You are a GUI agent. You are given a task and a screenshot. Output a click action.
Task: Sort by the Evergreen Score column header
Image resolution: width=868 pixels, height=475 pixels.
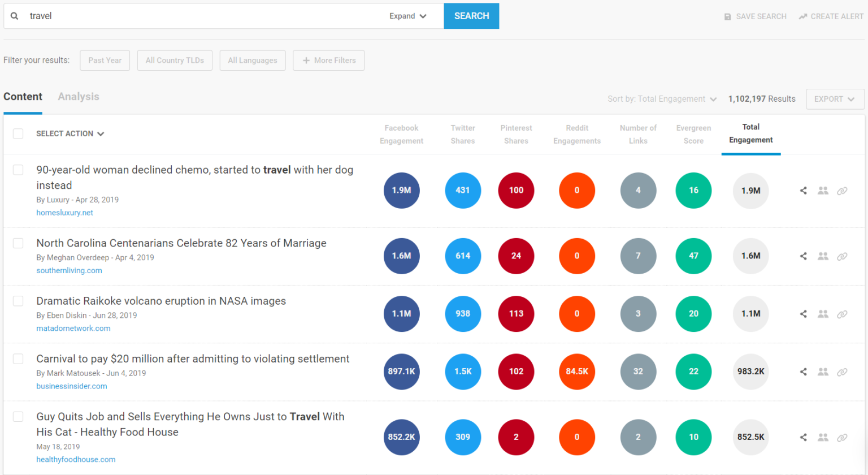point(693,135)
